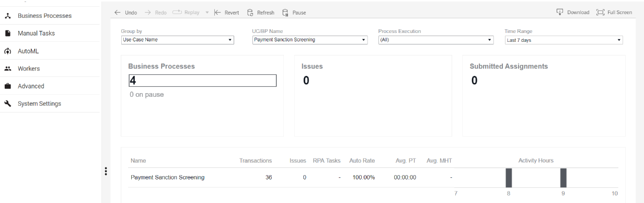This screenshot has height=203, width=644.
Task: Click the Manual Tasks document icon
Action: click(x=8, y=33)
